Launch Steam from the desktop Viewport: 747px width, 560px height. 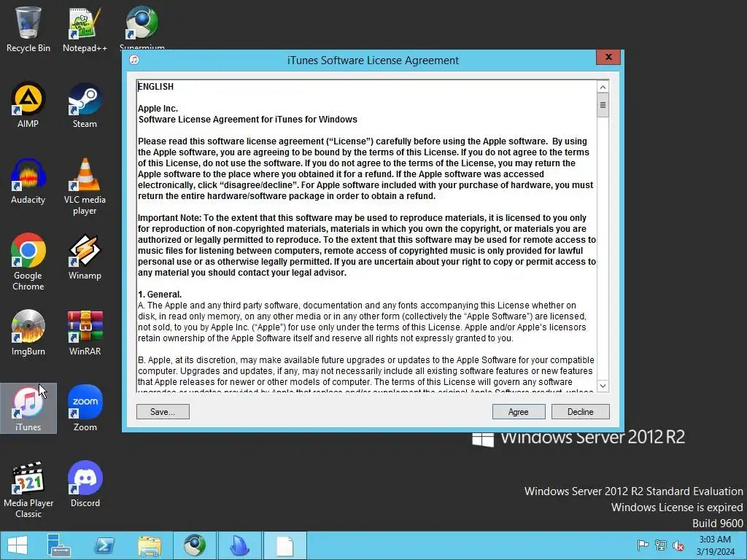point(85,105)
